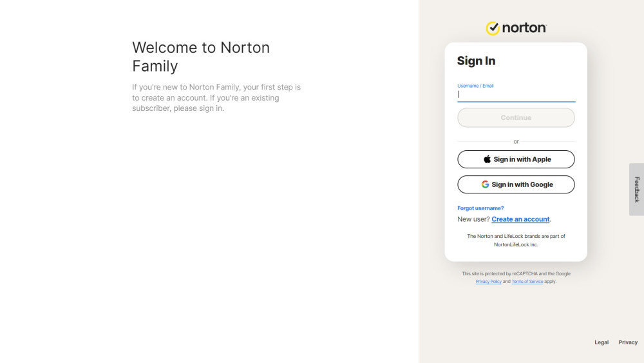Click the Welcome to Norton Family heading
The height and width of the screenshot is (363, 644).
[201, 57]
